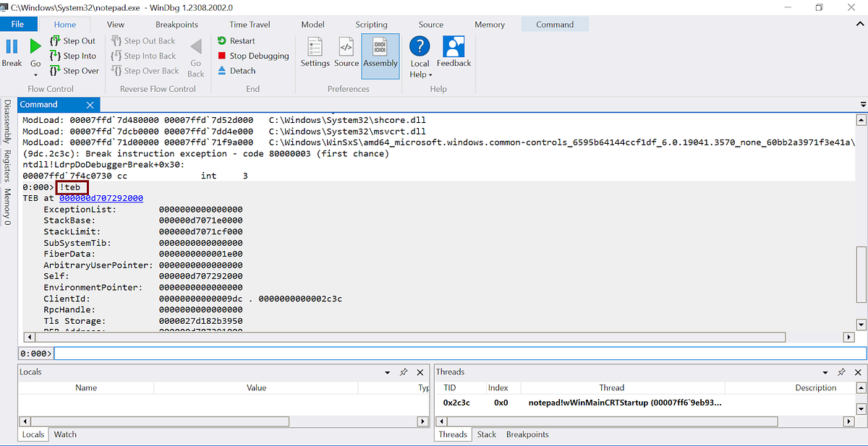This screenshot has height=446, width=868.
Task: Open the Locals panel dropdown menu
Action: (386, 372)
